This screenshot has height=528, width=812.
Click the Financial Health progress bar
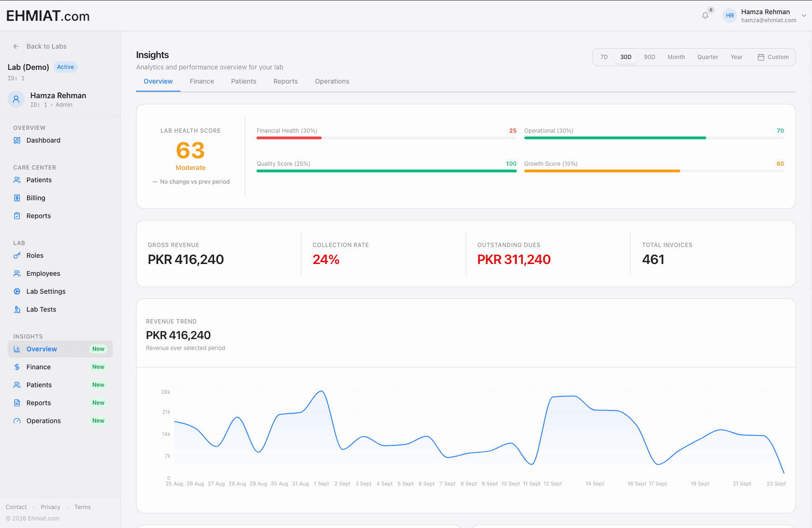[x=386, y=138]
